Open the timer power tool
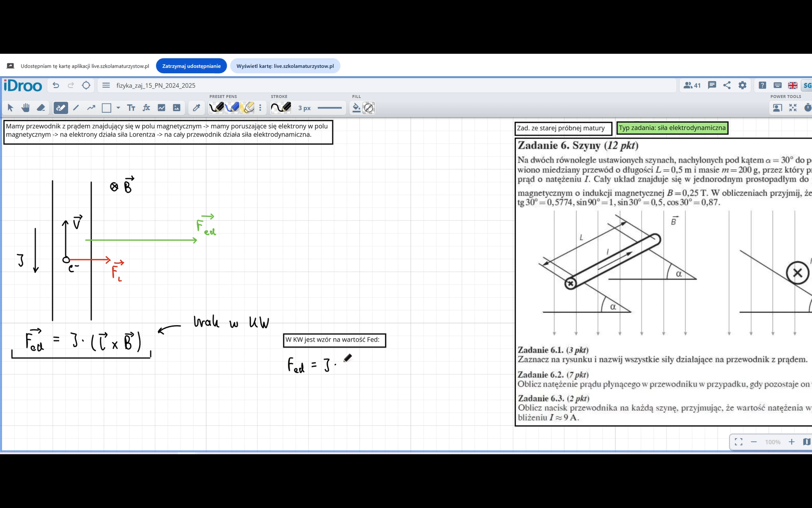 click(808, 108)
